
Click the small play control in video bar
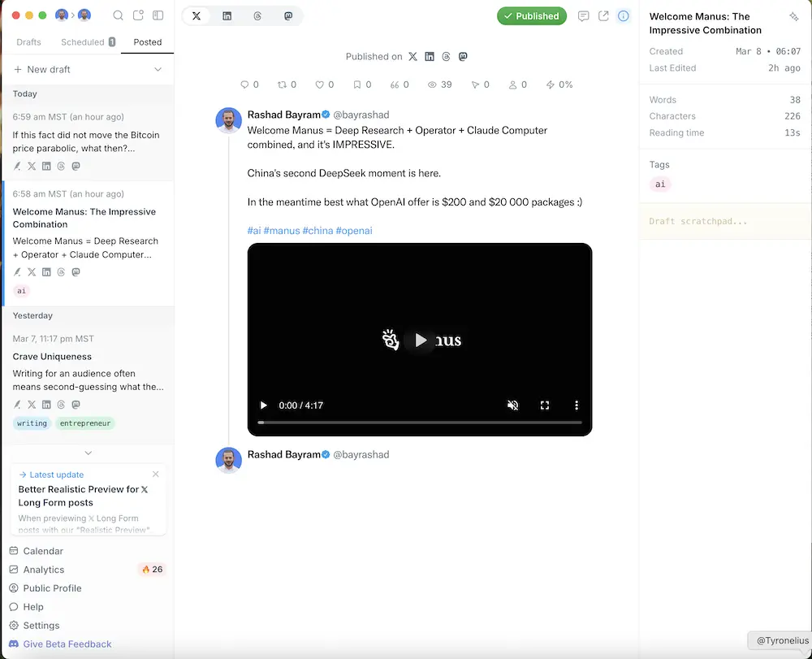(264, 405)
